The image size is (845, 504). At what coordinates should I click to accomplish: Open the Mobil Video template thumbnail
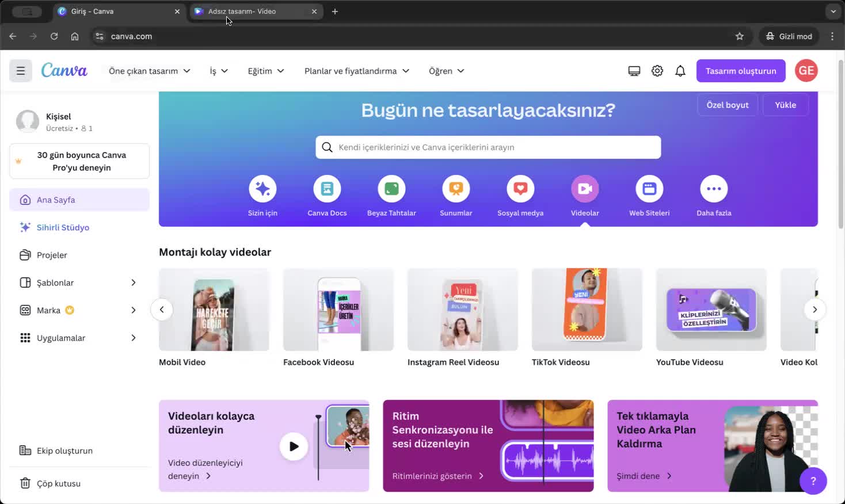click(x=214, y=310)
